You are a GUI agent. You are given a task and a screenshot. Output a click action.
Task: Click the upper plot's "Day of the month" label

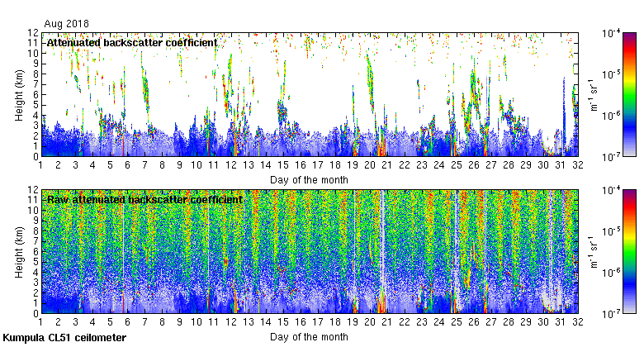coord(309,180)
